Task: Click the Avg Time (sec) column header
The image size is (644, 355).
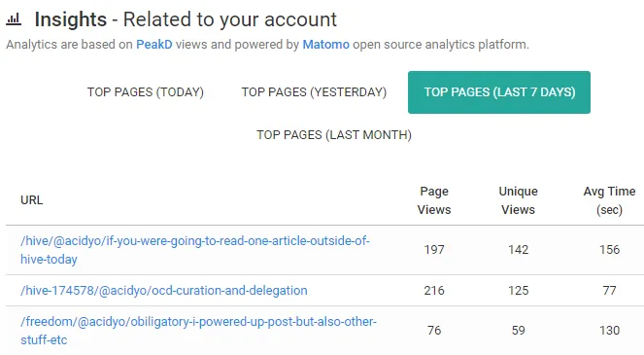Action: (609, 200)
